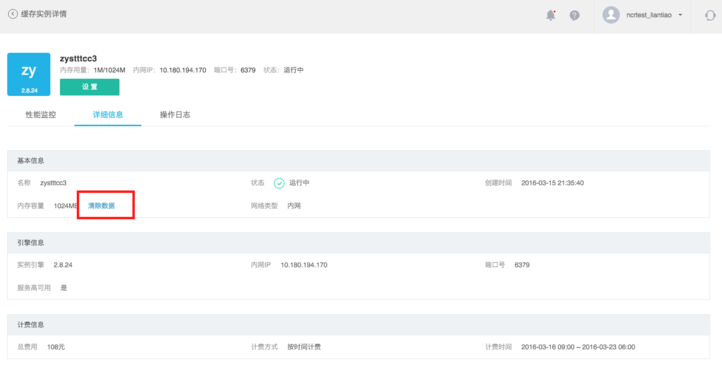Image resolution: width=722 pixels, height=368 pixels.
Task: Click the green running status checkmark icon
Action: (279, 183)
